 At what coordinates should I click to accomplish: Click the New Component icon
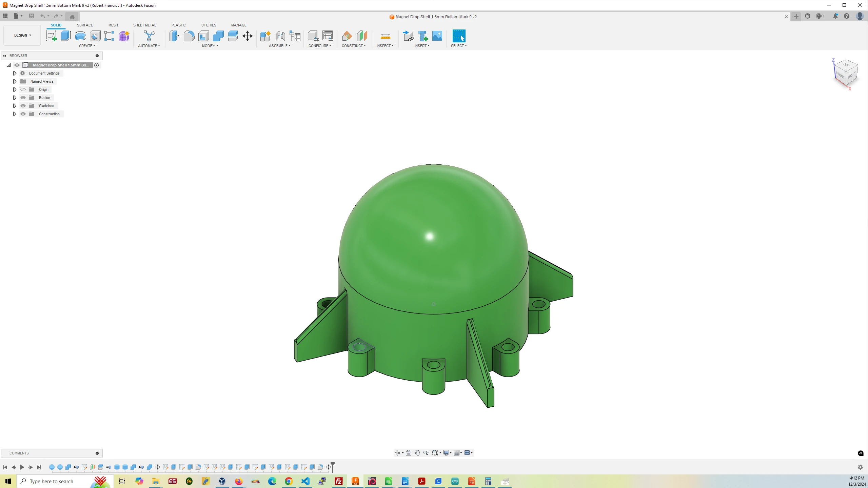coord(265,36)
